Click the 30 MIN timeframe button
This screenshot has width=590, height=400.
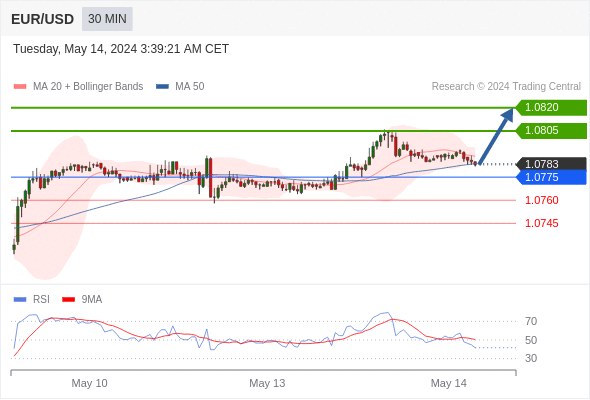point(107,19)
